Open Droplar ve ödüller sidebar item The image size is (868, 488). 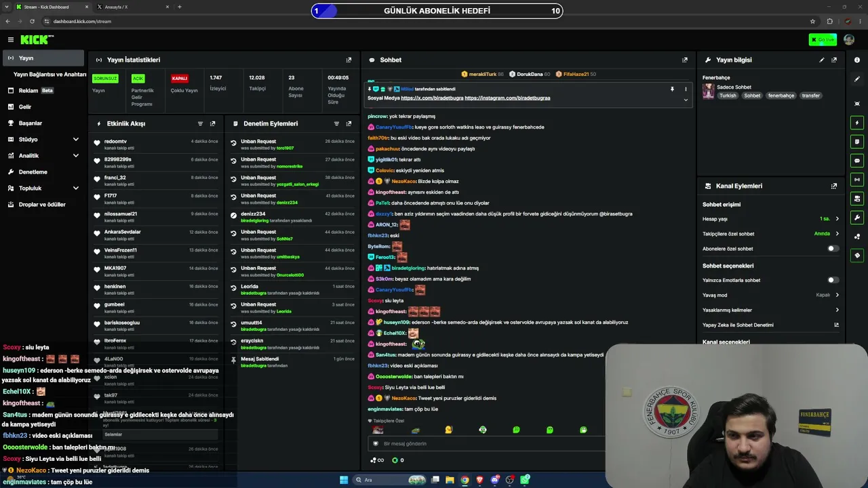click(43, 205)
